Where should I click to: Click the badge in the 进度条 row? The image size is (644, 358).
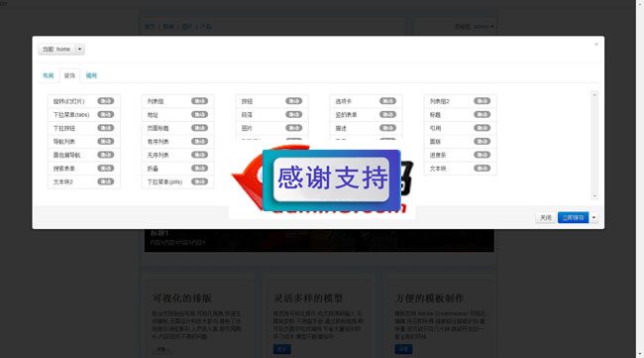(483, 155)
